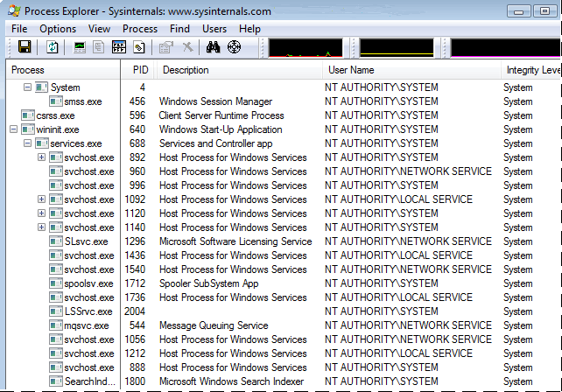Click the Save floppy disk toolbar icon
The height and width of the screenshot is (392, 562).
tap(25, 46)
